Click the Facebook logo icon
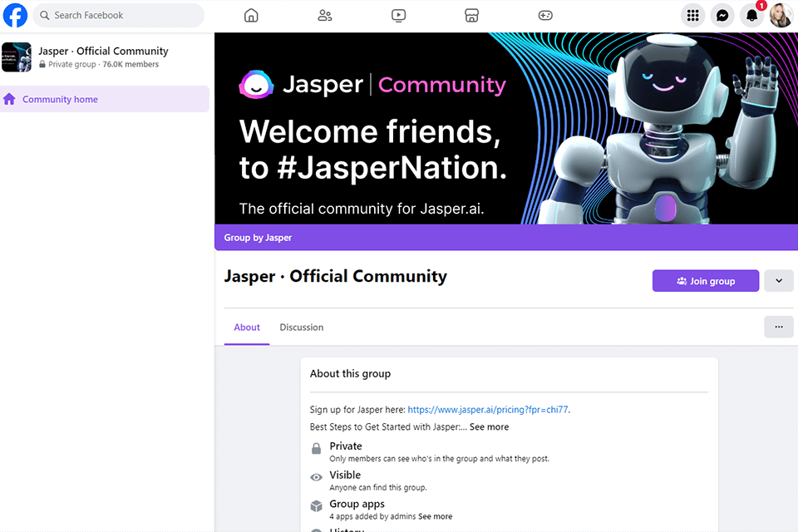This screenshot has width=798, height=532. [15, 15]
